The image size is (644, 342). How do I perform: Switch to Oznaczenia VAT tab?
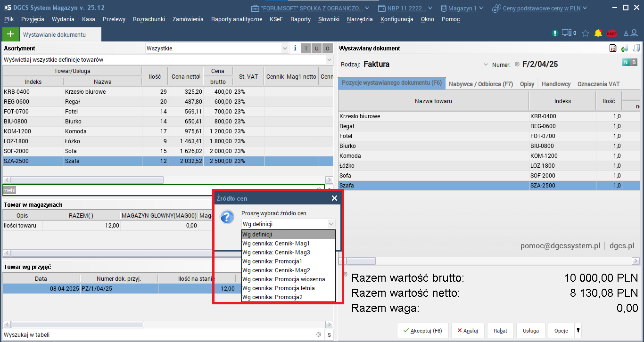(599, 84)
